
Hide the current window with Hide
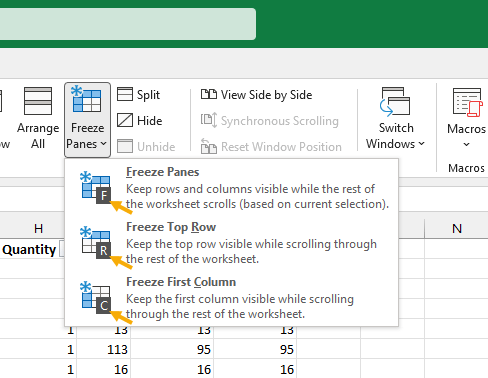140,121
